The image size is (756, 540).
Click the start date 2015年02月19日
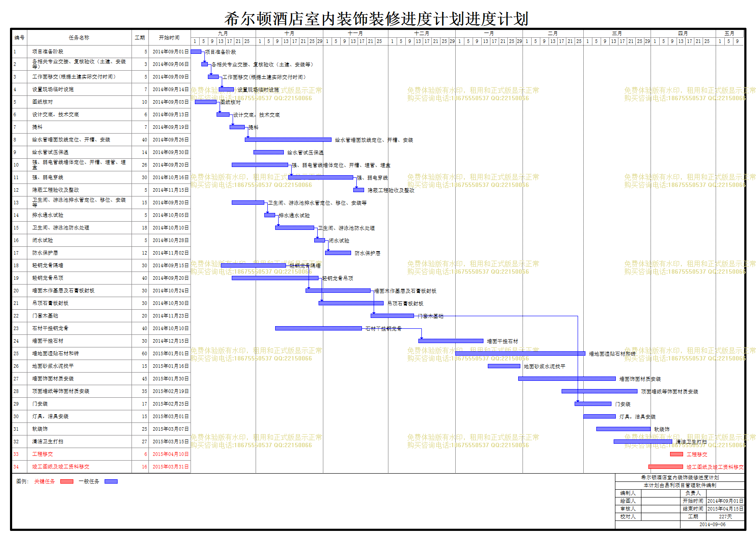coord(171,391)
